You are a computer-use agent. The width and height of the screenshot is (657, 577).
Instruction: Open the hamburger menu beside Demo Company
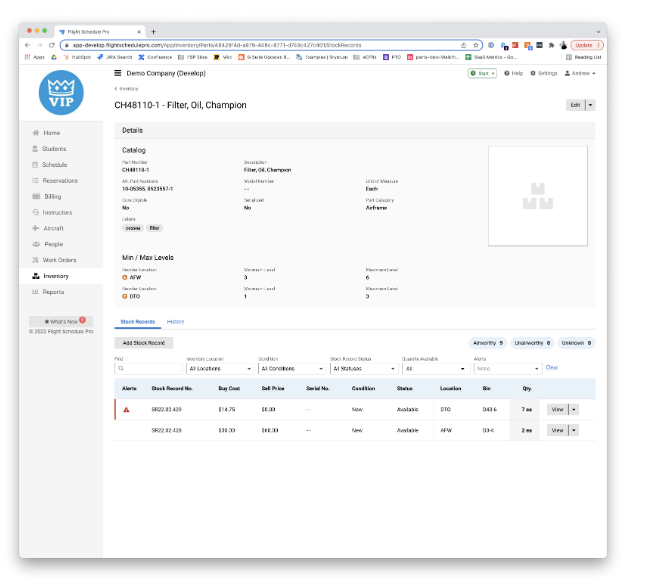(x=118, y=73)
